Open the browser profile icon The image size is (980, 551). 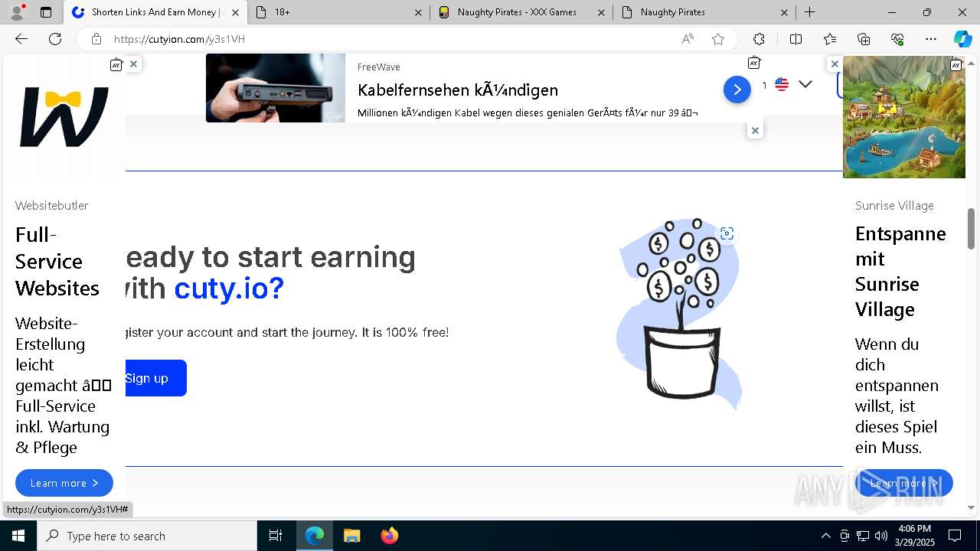[x=17, y=12]
